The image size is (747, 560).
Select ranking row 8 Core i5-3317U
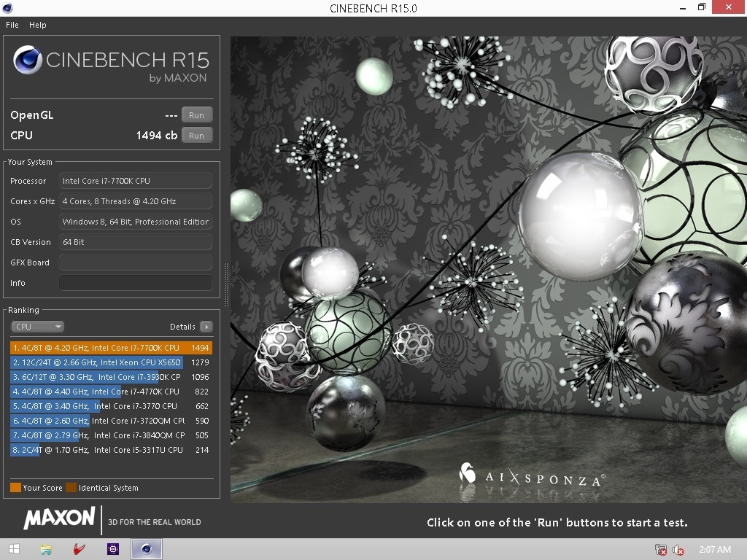tap(111, 450)
